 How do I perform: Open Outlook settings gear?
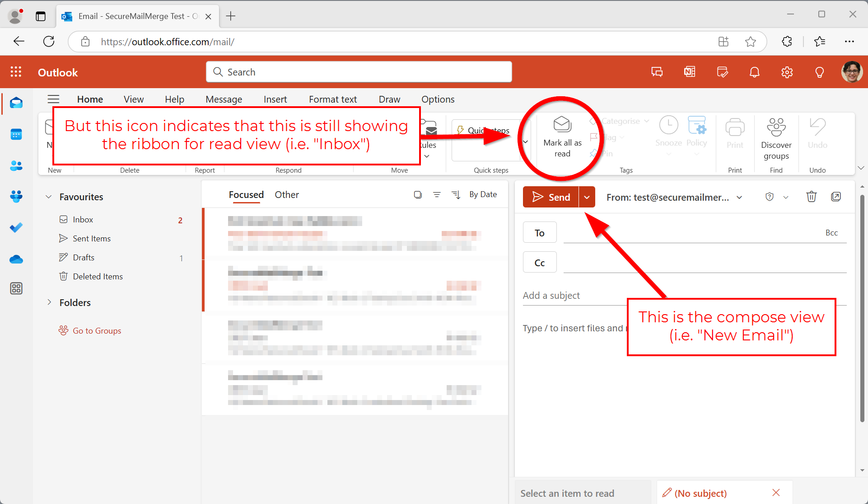787,72
